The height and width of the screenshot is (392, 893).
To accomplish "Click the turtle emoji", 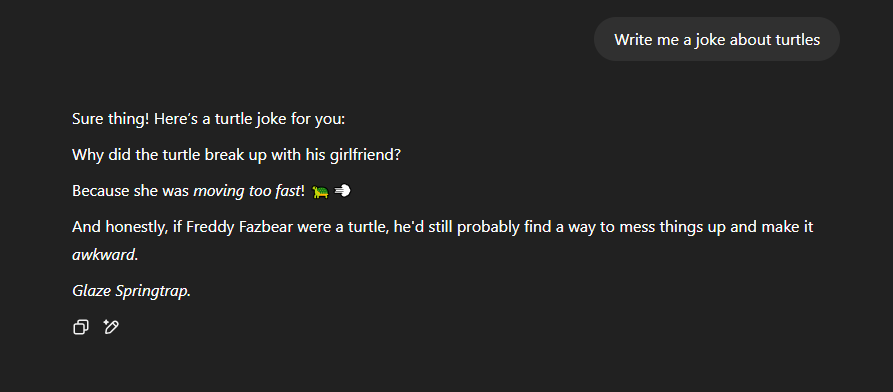I will [321, 192].
